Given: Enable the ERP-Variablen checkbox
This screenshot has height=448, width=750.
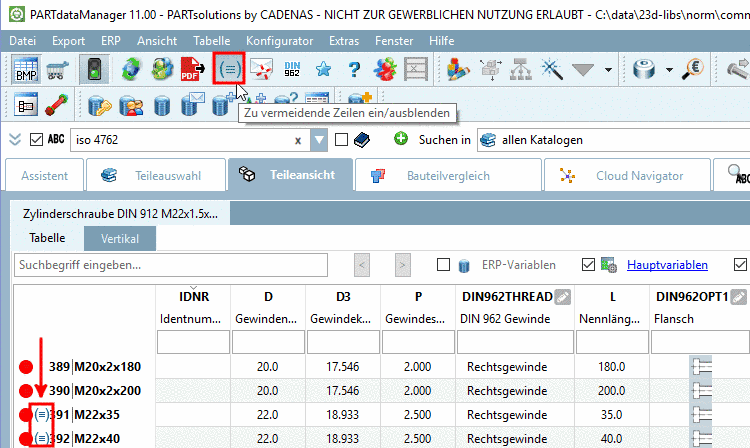Looking at the screenshot, I should [x=443, y=264].
